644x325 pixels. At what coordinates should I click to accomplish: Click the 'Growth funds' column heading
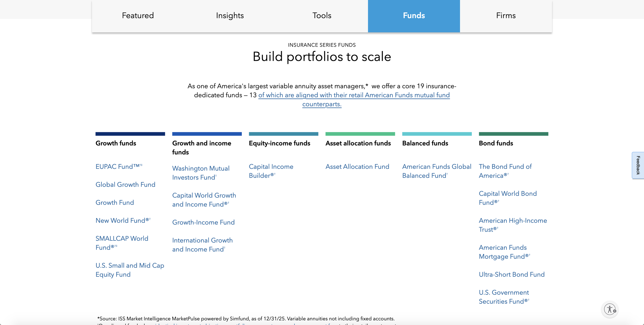point(116,143)
